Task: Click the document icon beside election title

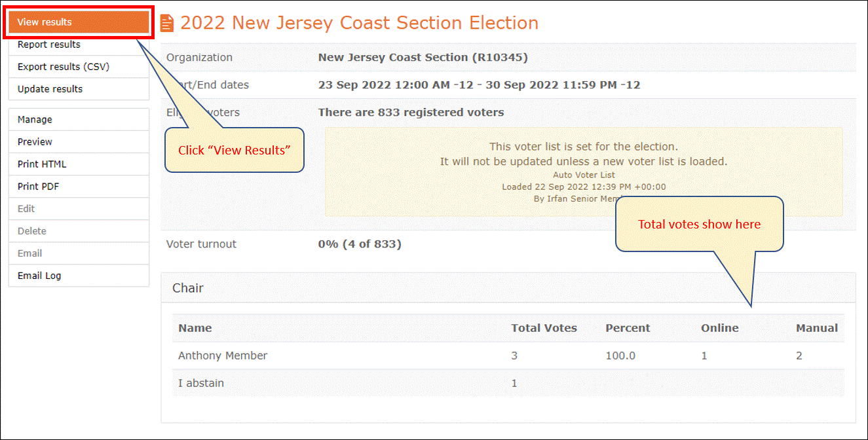Action: point(167,23)
